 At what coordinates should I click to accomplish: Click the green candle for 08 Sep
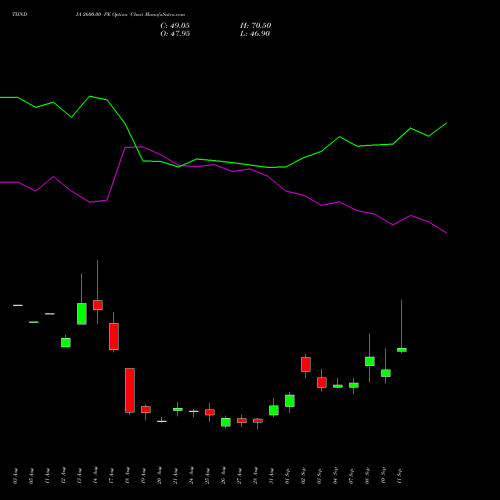370,361
